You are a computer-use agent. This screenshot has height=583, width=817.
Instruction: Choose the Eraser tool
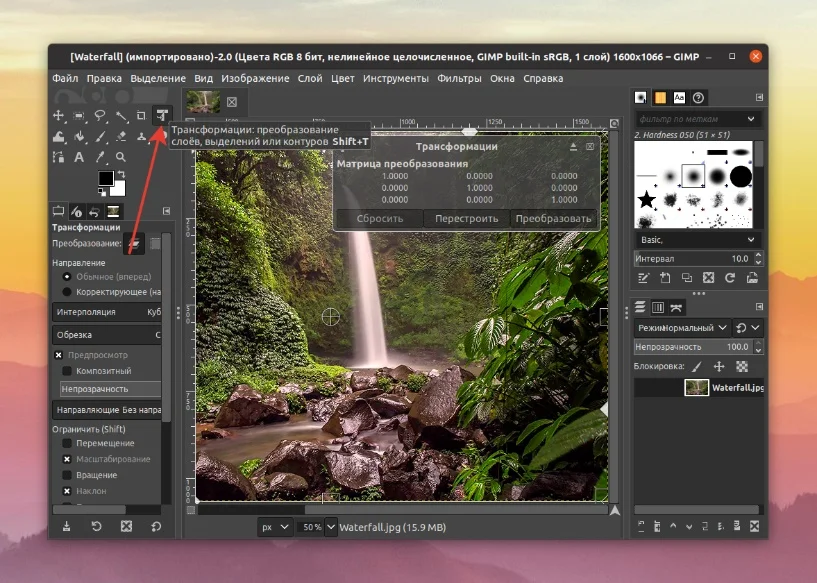pyautogui.click(x=121, y=137)
